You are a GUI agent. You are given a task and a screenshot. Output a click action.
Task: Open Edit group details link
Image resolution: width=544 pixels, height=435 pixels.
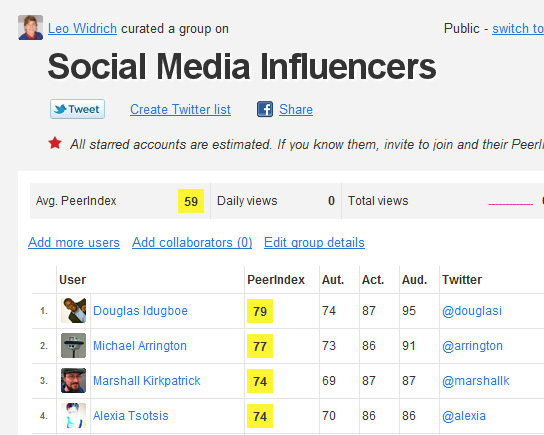[314, 242]
